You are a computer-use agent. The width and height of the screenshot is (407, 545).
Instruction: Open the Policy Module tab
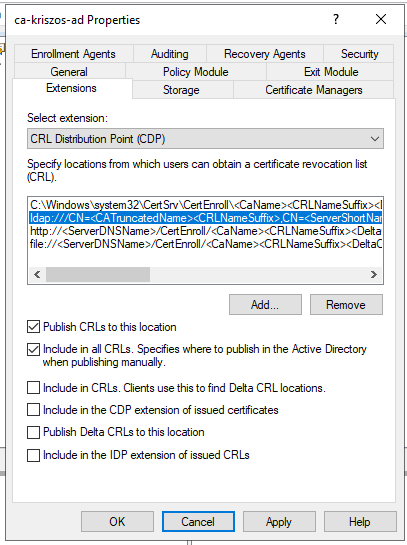[x=196, y=72]
